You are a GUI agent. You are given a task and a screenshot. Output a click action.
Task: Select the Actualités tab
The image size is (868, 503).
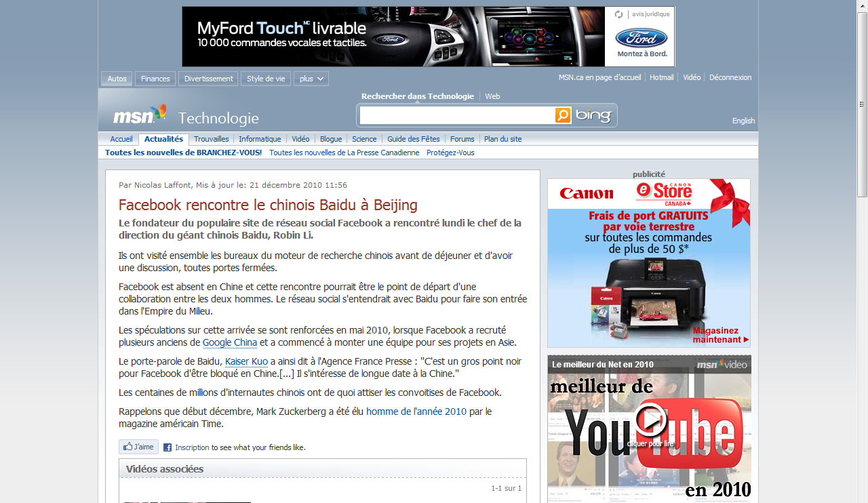[x=163, y=139]
